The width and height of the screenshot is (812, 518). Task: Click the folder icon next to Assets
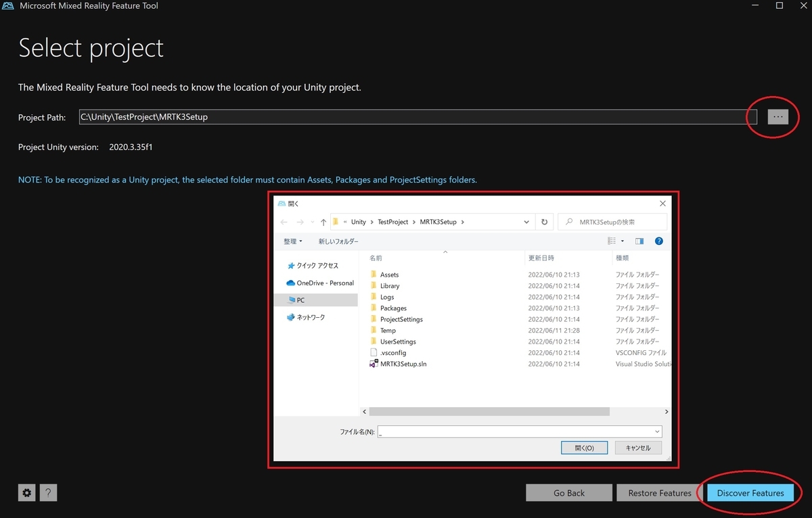tap(374, 275)
